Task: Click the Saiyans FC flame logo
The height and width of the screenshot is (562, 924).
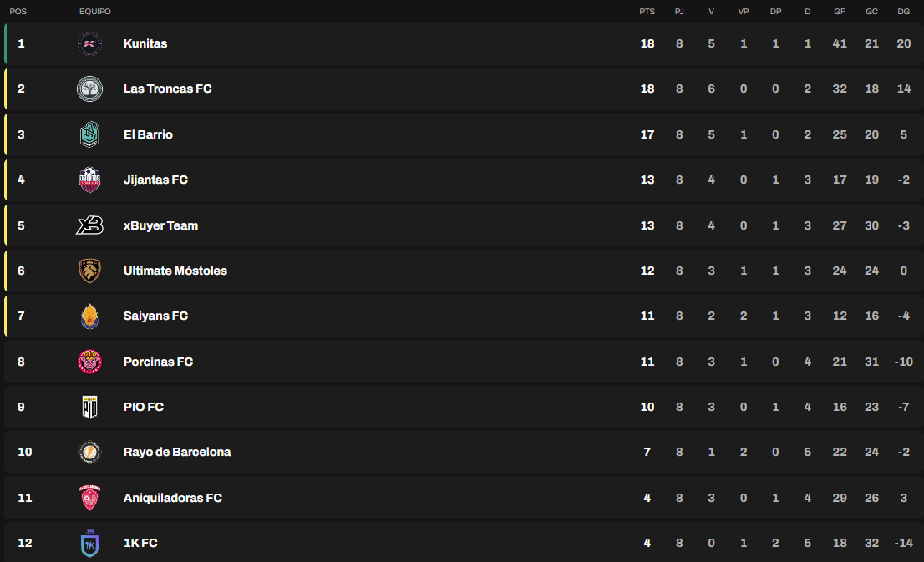Action: pos(89,316)
